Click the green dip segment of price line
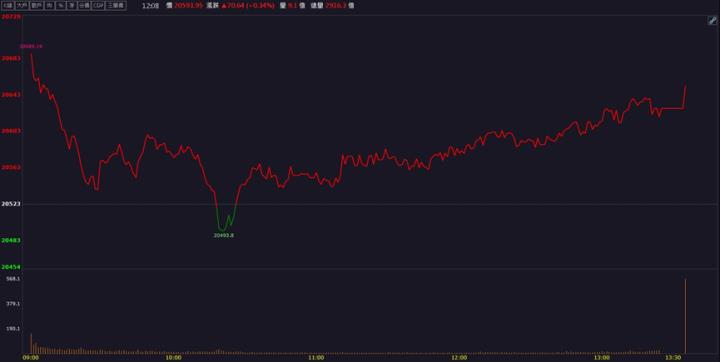This screenshot has height=362, width=720. pyautogui.click(x=225, y=220)
